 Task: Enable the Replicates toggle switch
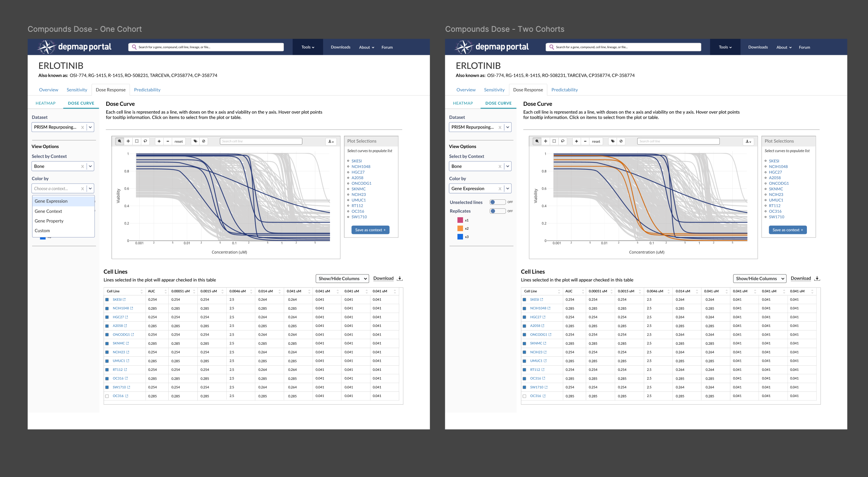point(497,211)
